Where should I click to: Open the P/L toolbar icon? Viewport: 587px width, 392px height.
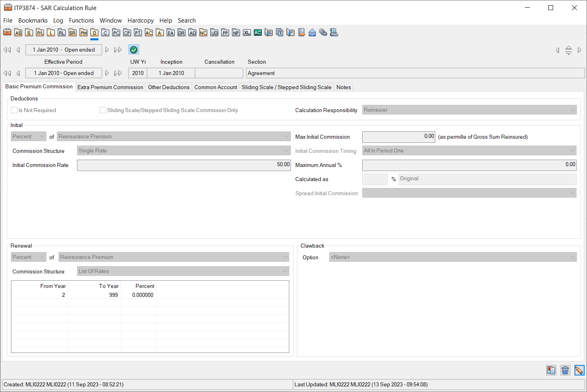tap(40, 33)
